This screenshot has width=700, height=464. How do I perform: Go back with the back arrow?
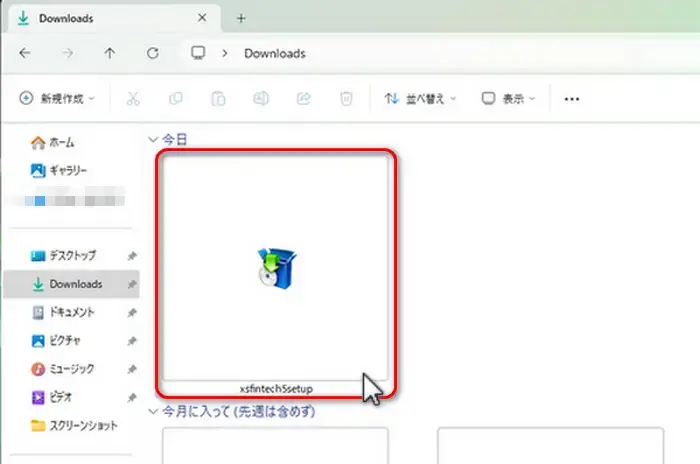25,53
